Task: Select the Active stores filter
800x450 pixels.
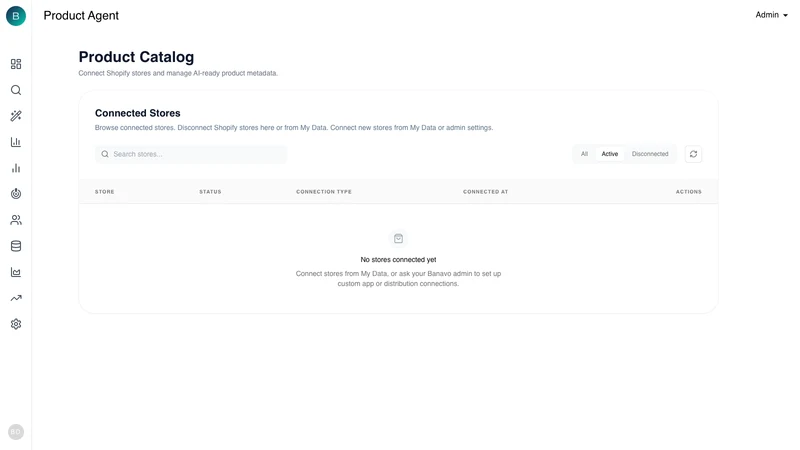Action: point(609,154)
